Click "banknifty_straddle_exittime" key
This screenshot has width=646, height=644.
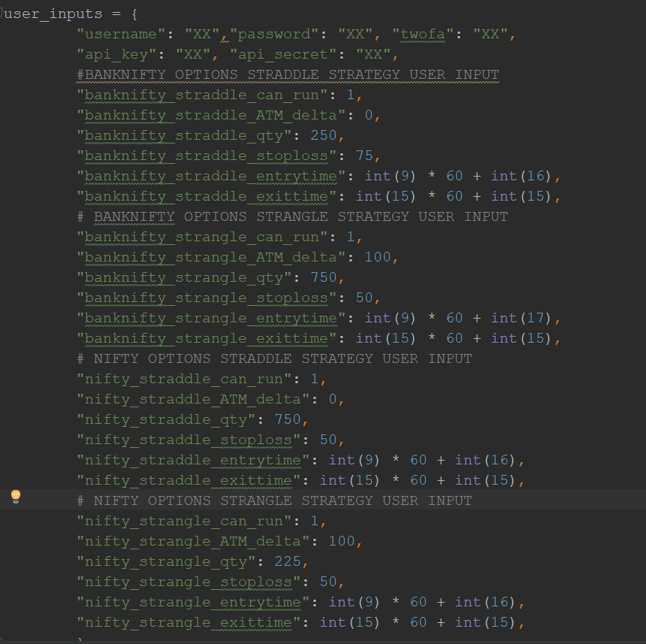[207, 196]
